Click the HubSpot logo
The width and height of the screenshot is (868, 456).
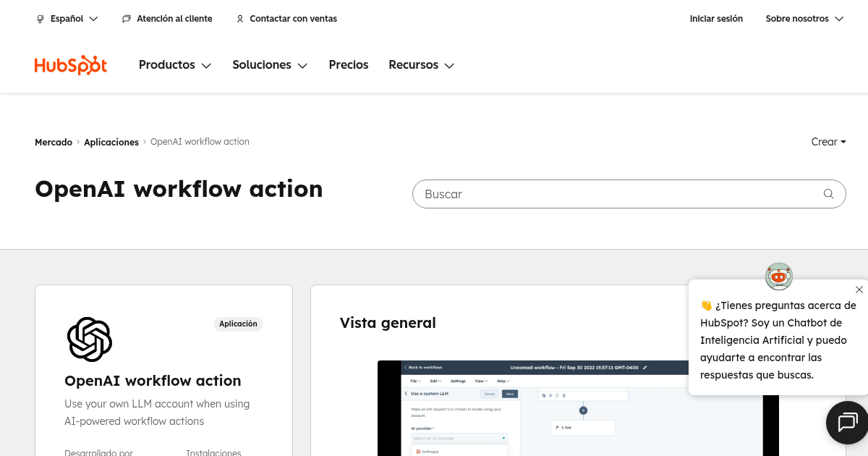click(71, 65)
